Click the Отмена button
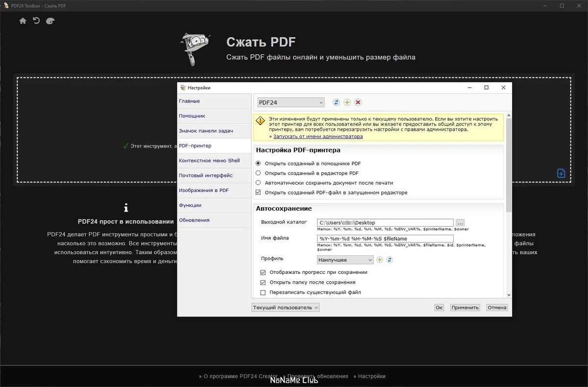 [497, 308]
